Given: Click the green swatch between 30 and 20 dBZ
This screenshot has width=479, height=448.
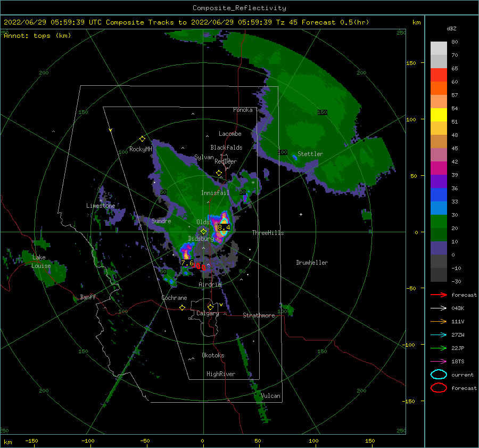Looking at the screenshot, I should pyautogui.click(x=439, y=222).
